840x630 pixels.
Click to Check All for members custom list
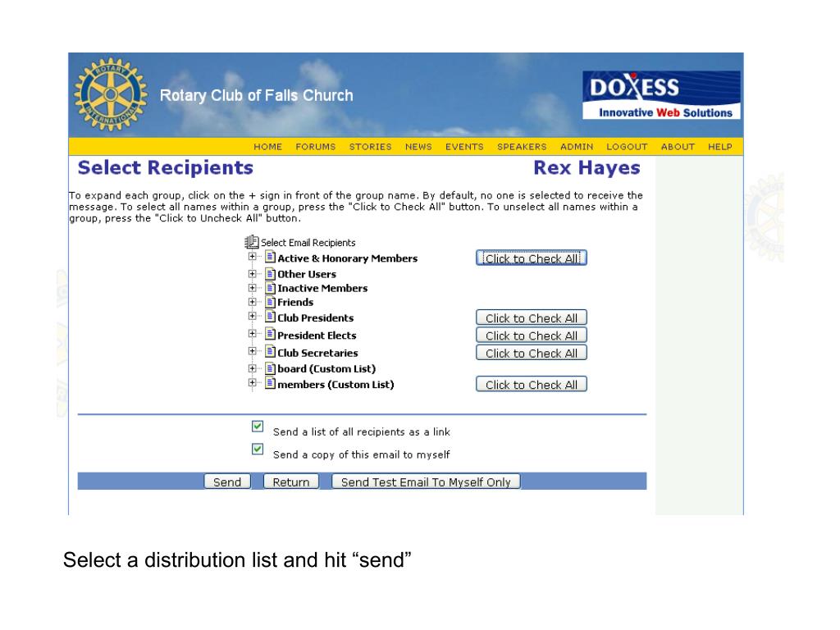point(532,385)
